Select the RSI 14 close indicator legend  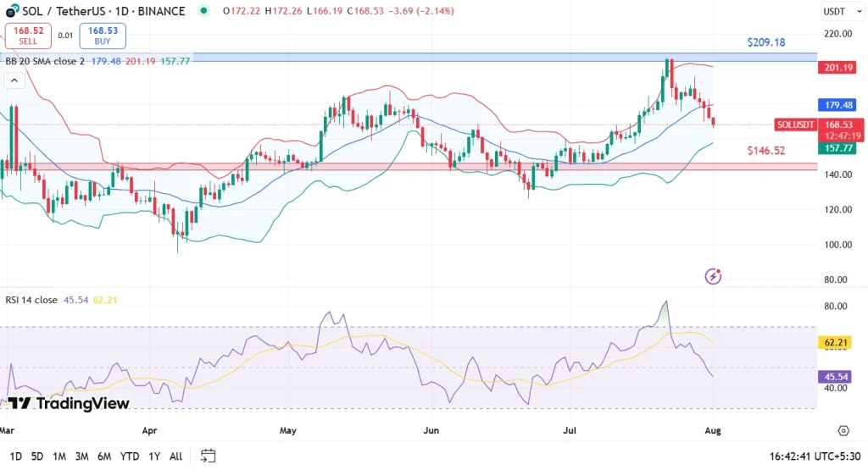32,299
